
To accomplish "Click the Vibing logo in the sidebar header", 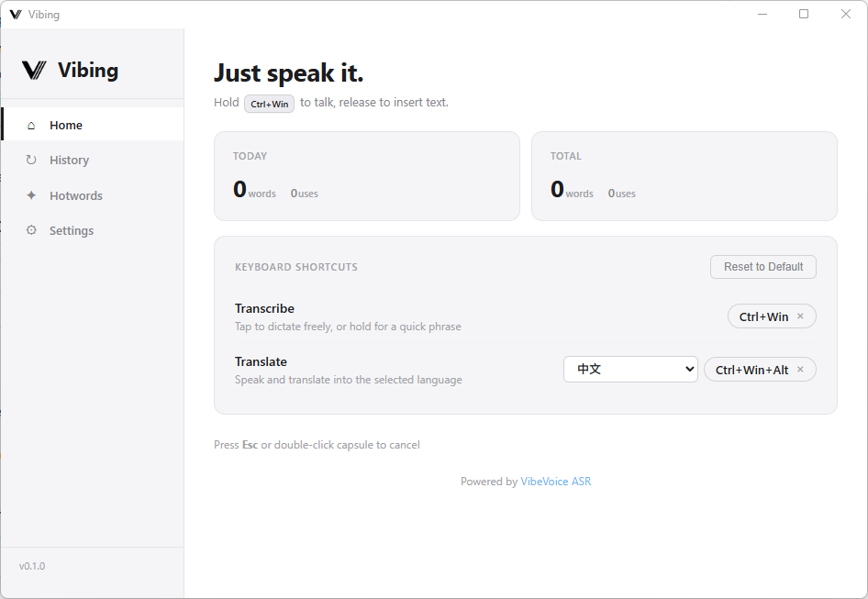I will 34,71.
